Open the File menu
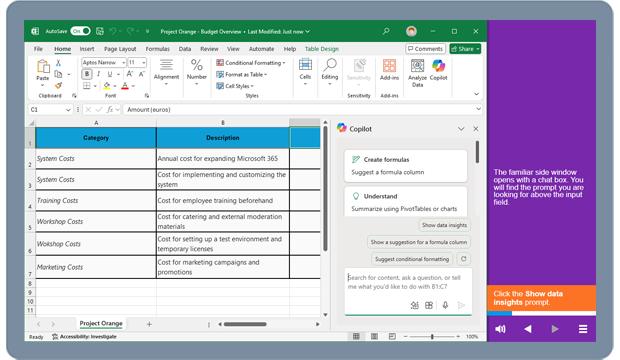The image size is (620, 360). [38, 49]
